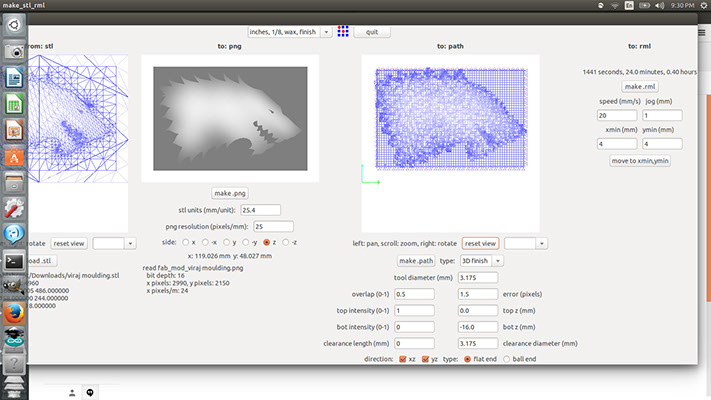Click the colored dots grid icon
The width and height of the screenshot is (711, 400).
(343, 31)
